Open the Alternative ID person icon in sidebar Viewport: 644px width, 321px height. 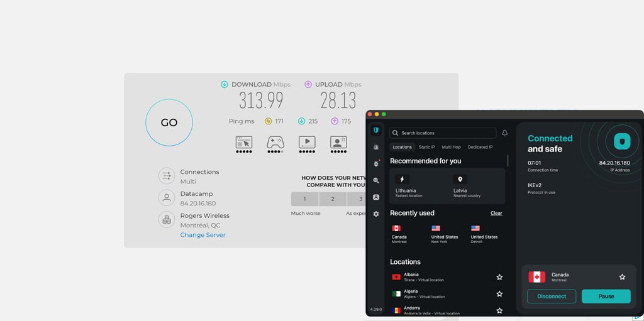click(x=376, y=197)
